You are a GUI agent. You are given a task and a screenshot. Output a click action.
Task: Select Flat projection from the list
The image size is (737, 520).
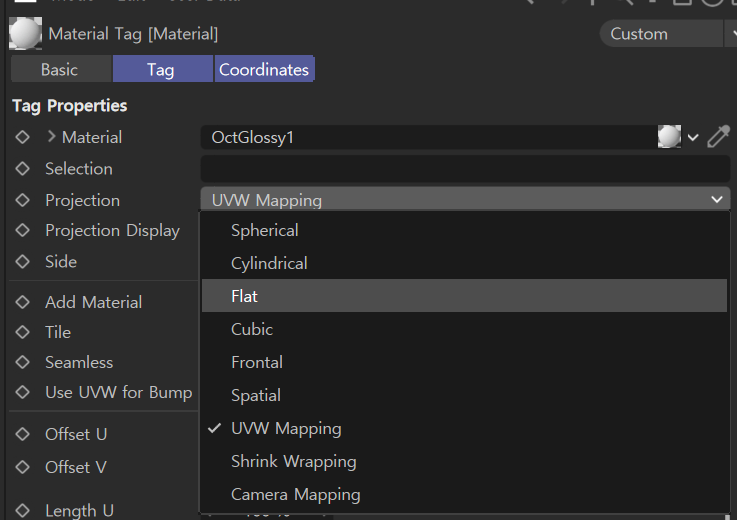(x=245, y=296)
